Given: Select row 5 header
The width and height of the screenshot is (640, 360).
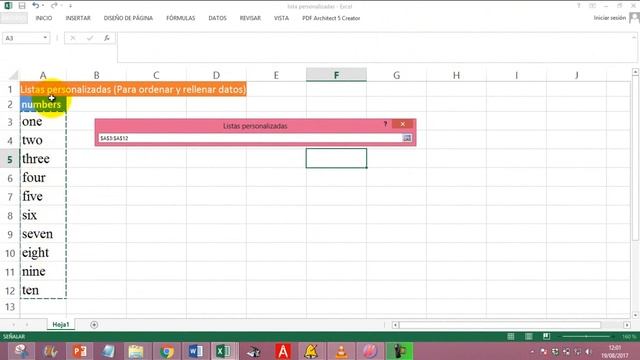Looking at the screenshot, I should point(10,159).
